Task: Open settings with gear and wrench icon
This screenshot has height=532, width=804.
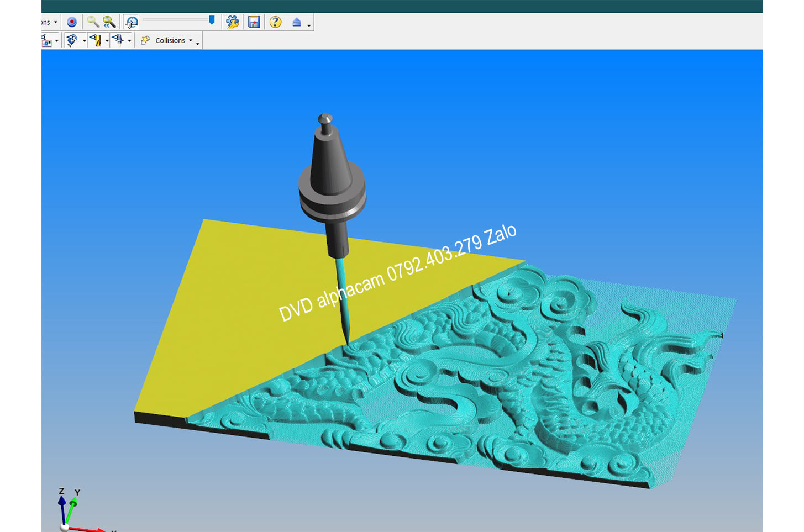Action: 233,22
